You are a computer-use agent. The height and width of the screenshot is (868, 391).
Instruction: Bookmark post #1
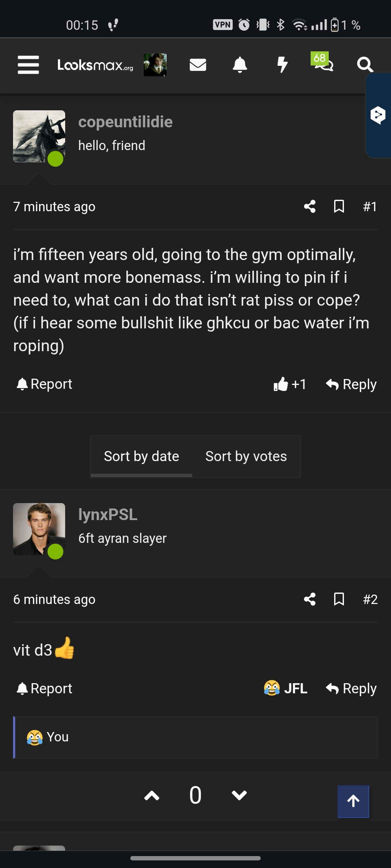(x=339, y=207)
